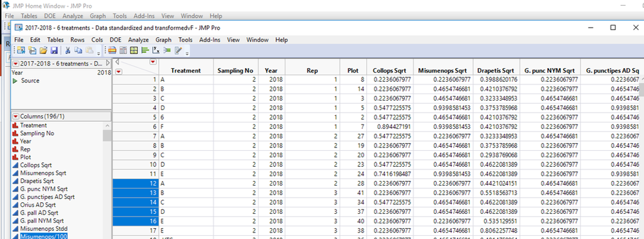The image size is (644, 239).
Task: Open the Analyze menu in data table window
Action: [x=139, y=40]
